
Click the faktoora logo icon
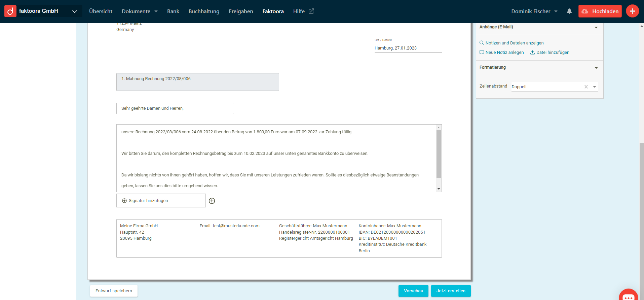pos(10,11)
